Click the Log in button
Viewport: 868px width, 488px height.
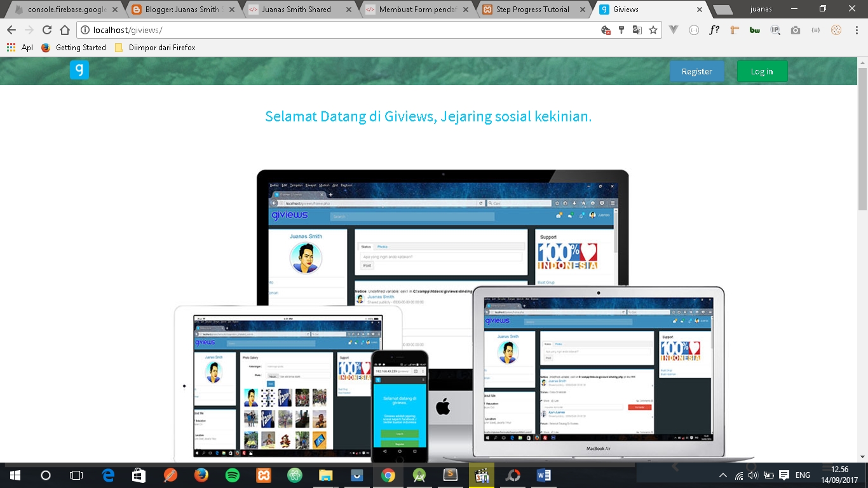tap(762, 71)
